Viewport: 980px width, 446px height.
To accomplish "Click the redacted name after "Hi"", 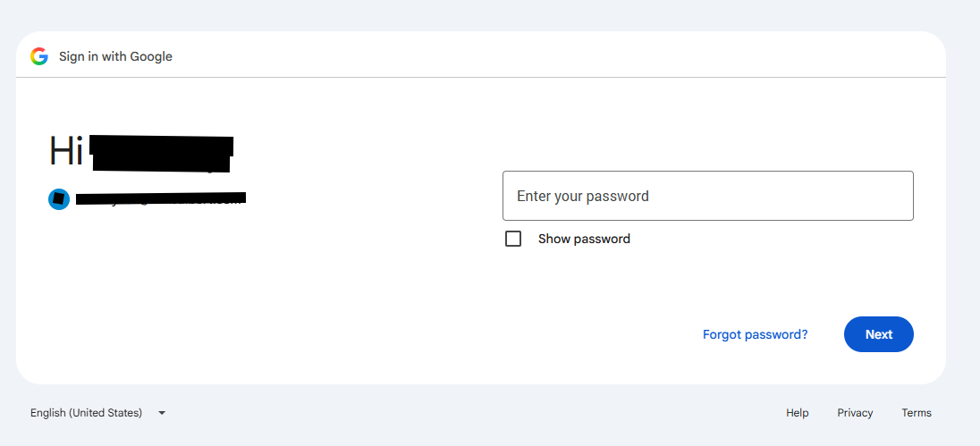I will (162, 153).
